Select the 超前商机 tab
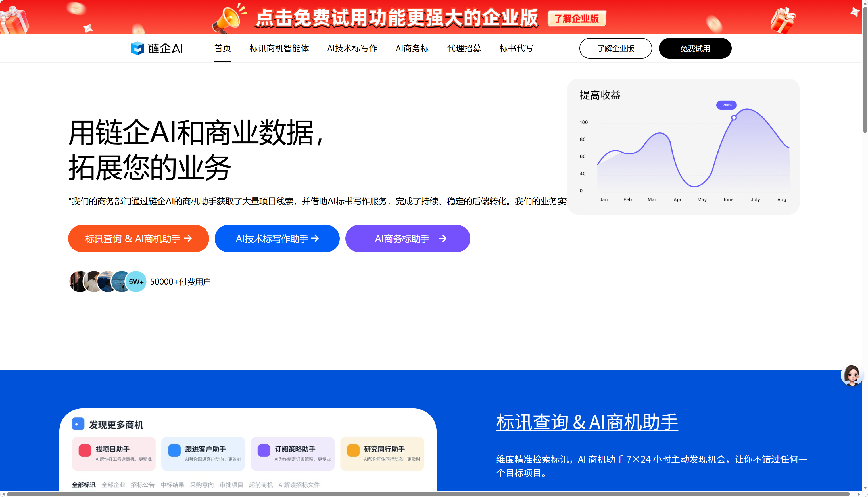 [261, 485]
